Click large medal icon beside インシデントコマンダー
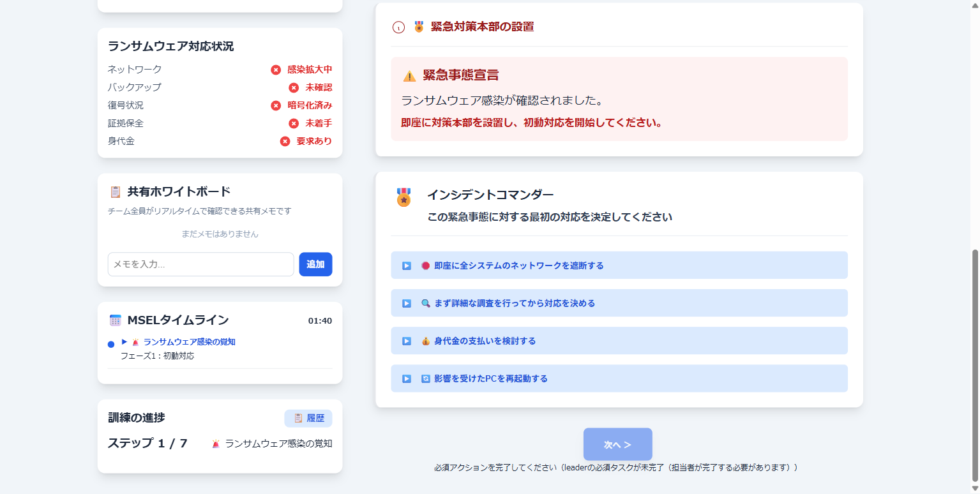The height and width of the screenshot is (494, 980). pyautogui.click(x=403, y=197)
